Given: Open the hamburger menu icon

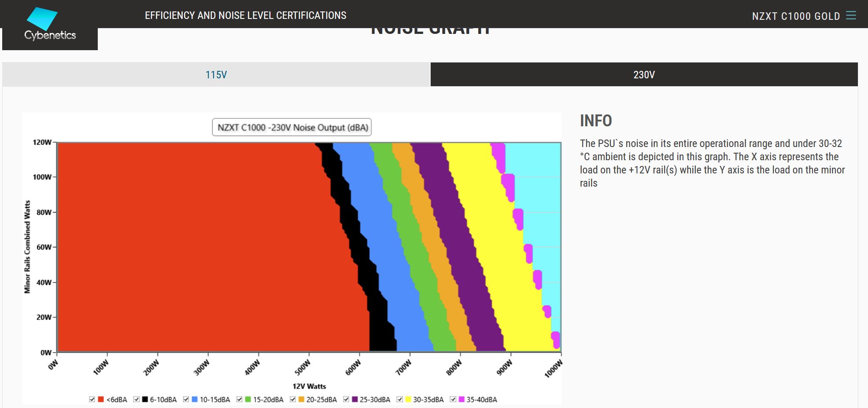Looking at the screenshot, I should (851, 15).
